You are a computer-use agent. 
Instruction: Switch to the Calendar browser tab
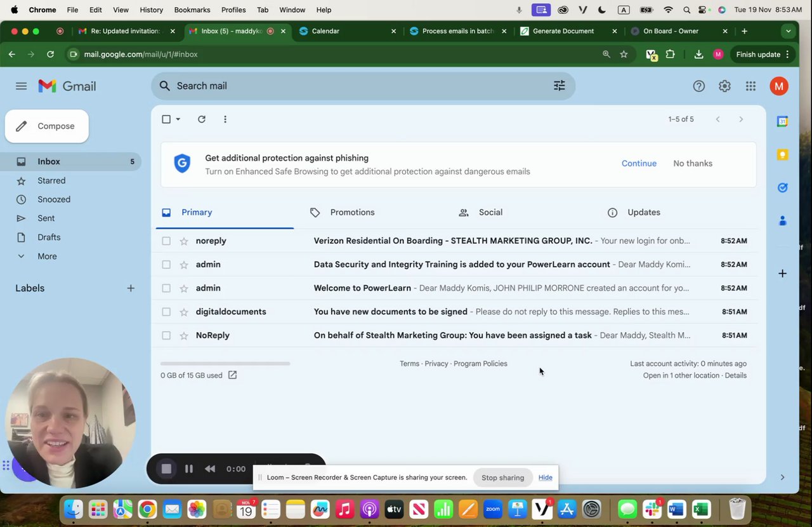[348, 30]
